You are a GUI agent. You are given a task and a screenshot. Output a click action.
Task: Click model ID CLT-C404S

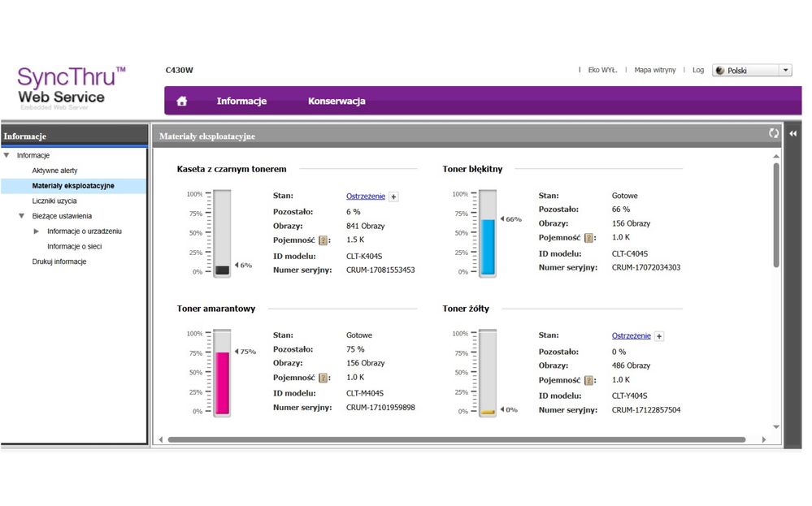click(x=630, y=254)
